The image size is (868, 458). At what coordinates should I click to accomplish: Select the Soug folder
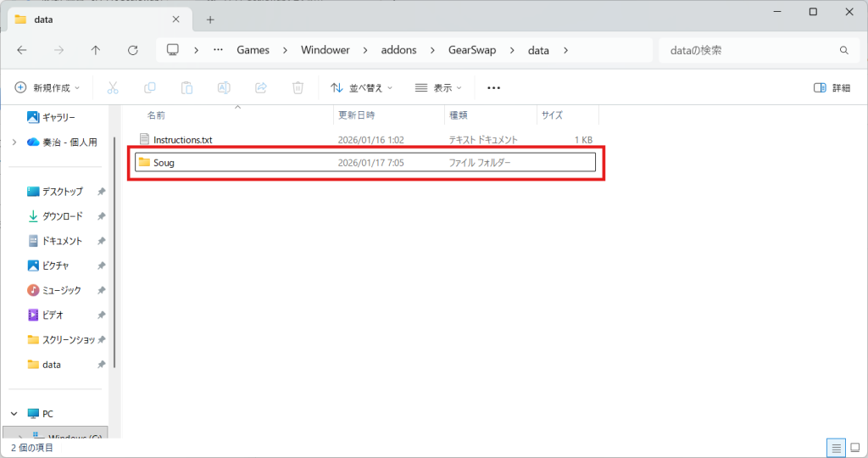click(164, 162)
